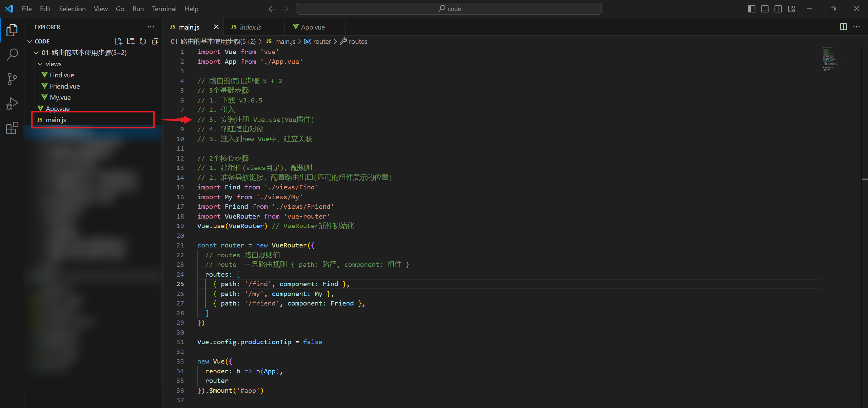Viewport: 868px width, 408px height.
Task: Click breadcrumb folder 01-路由的基本使用步骤(5+2)
Action: 213,41
